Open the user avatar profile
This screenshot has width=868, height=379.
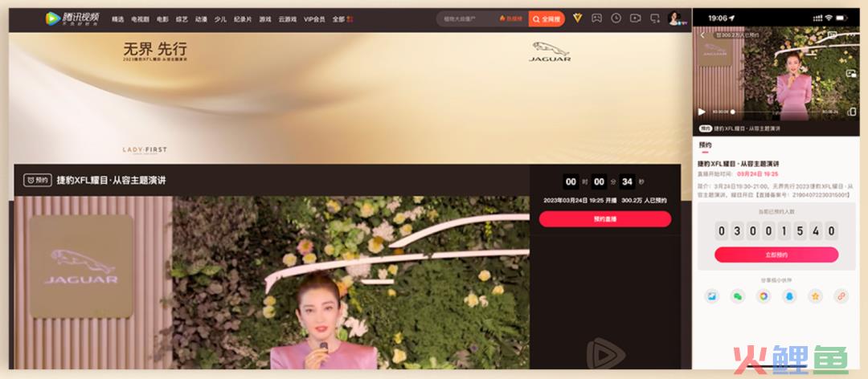(x=675, y=18)
